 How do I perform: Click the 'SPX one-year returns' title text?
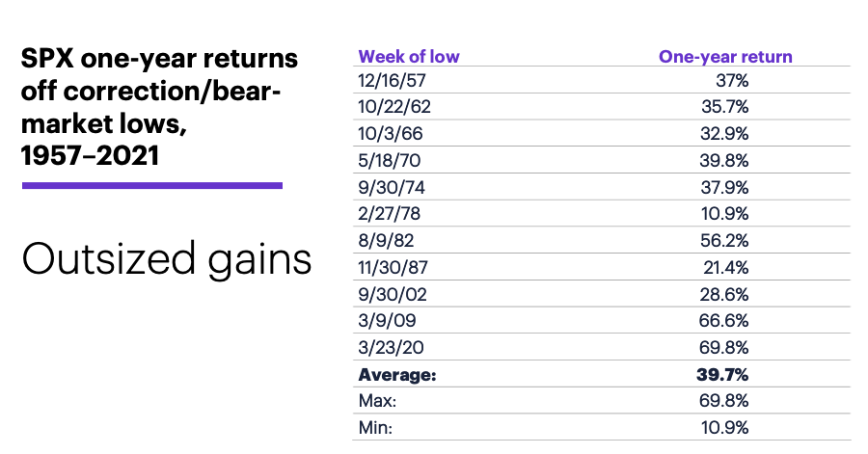pyautogui.click(x=159, y=58)
